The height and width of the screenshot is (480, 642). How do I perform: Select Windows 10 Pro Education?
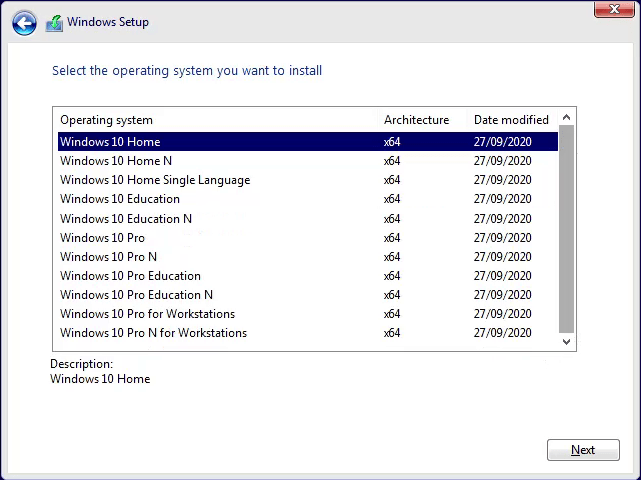click(x=307, y=276)
